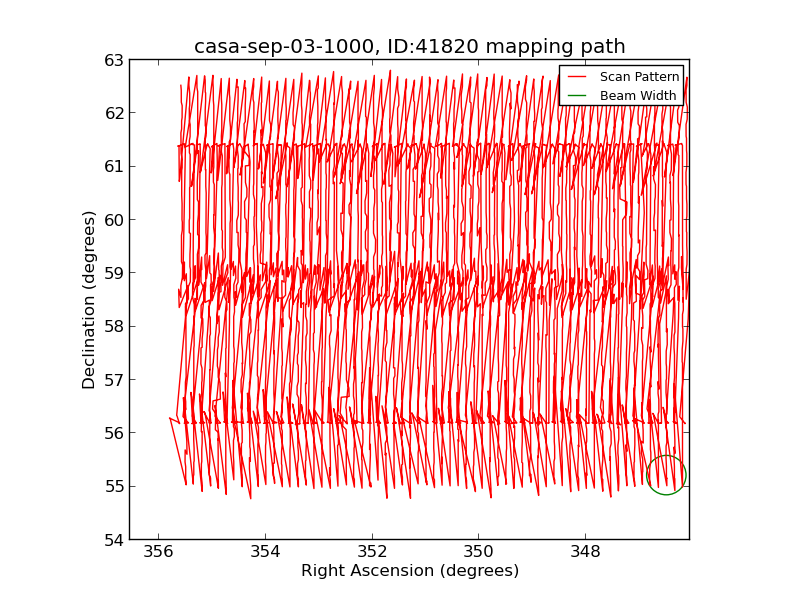This screenshot has width=800, height=600.
Task: Click the 'Beam Width' legend label
Action: point(638,95)
